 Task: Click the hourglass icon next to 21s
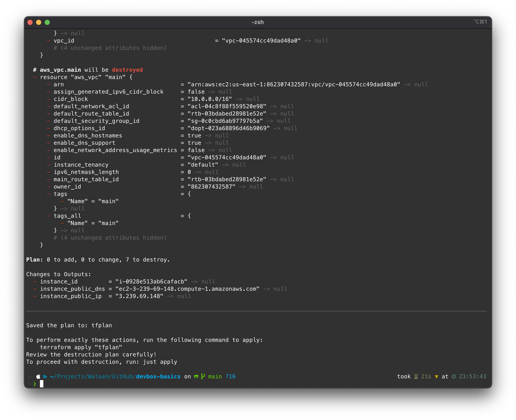[x=416, y=376]
